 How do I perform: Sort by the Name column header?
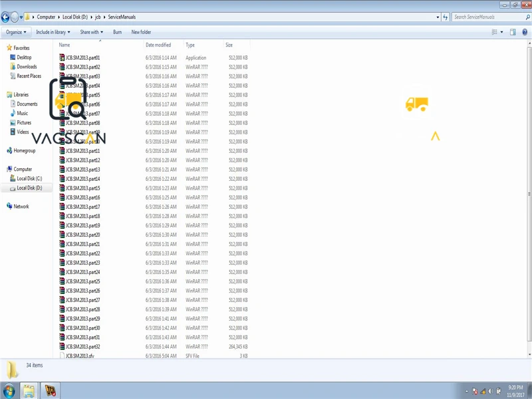coord(65,45)
